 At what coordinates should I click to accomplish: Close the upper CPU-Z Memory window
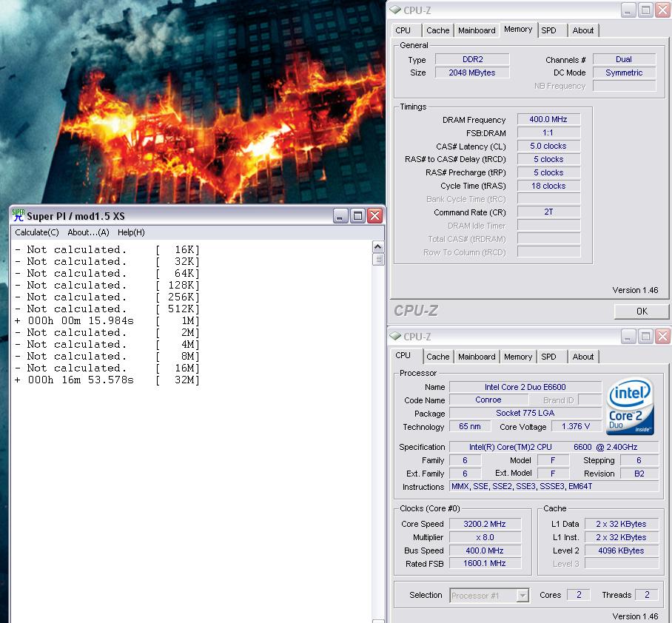662,10
